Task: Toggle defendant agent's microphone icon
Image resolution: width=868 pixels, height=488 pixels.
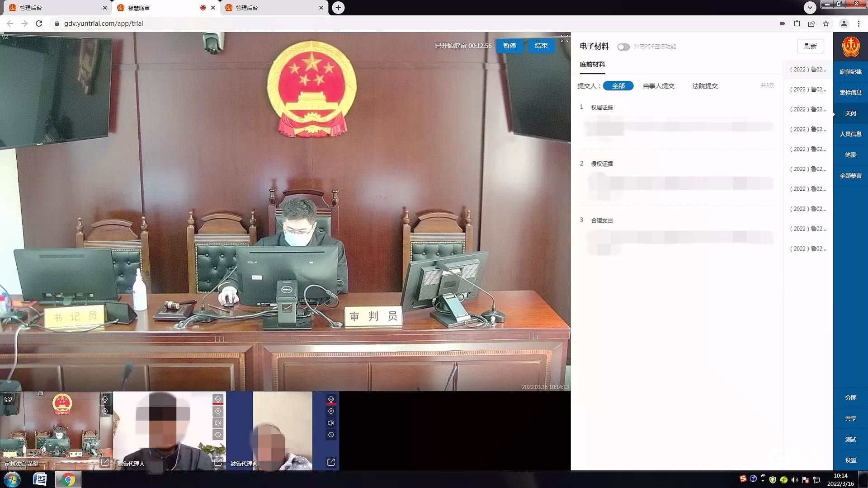Action: coord(331,399)
